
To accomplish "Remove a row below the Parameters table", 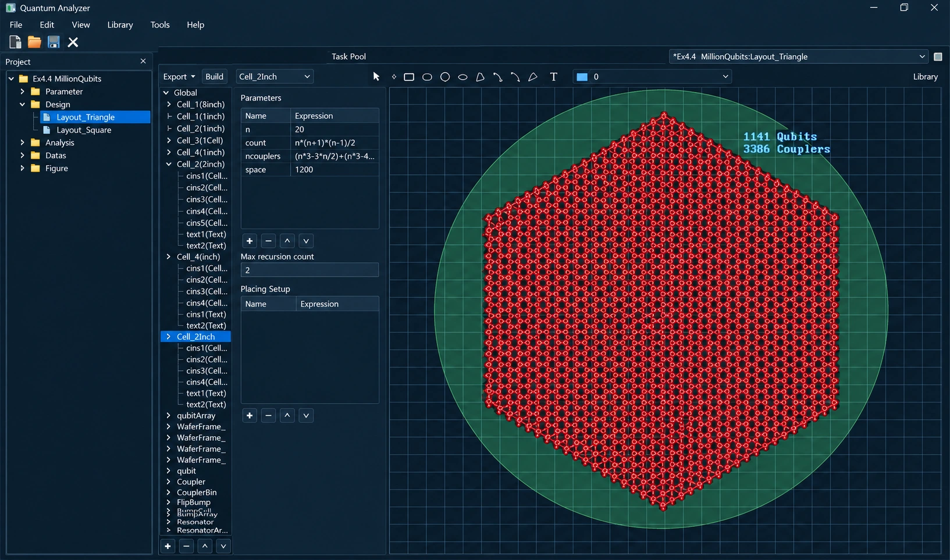I will tap(268, 241).
